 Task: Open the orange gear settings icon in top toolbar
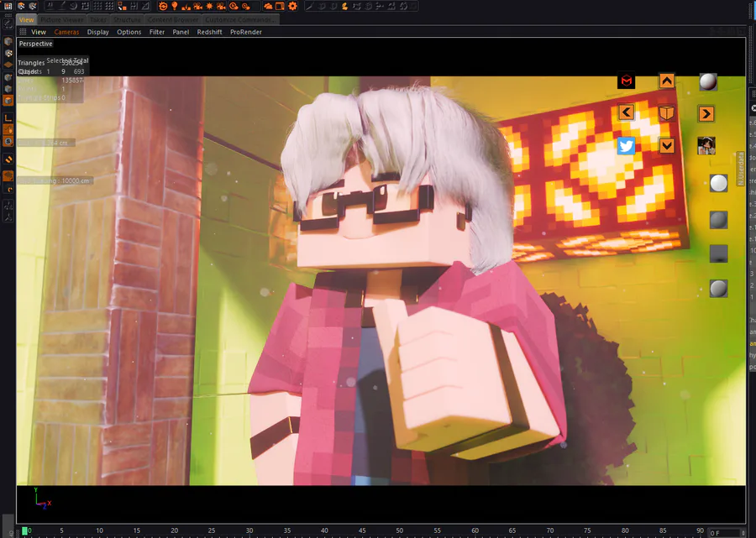[292, 6]
